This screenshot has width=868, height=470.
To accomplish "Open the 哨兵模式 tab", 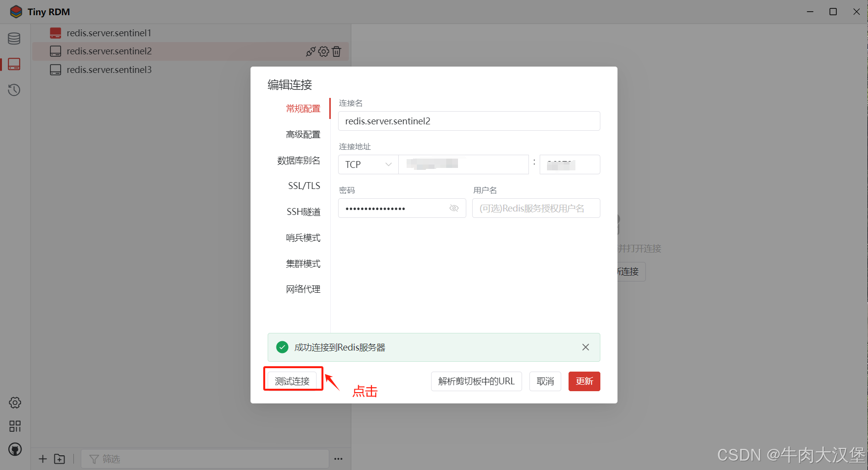I will pyautogui.click(x=303, y=238).
